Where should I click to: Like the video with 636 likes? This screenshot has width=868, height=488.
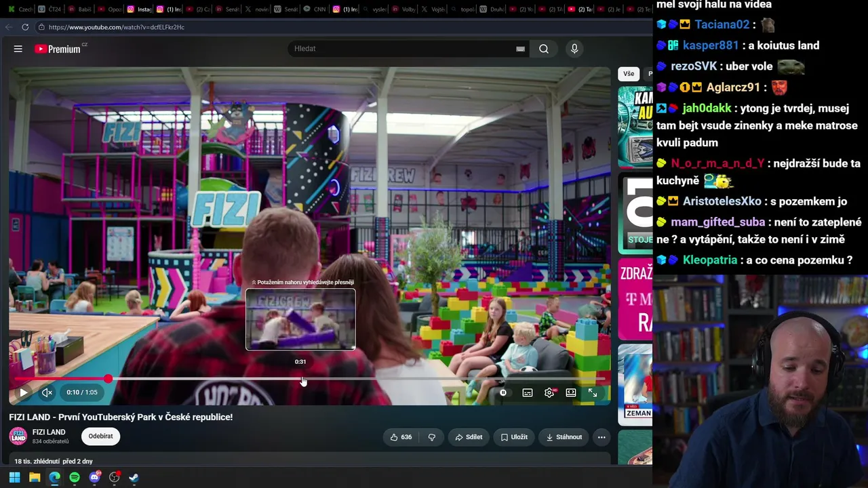pos(401,437)
